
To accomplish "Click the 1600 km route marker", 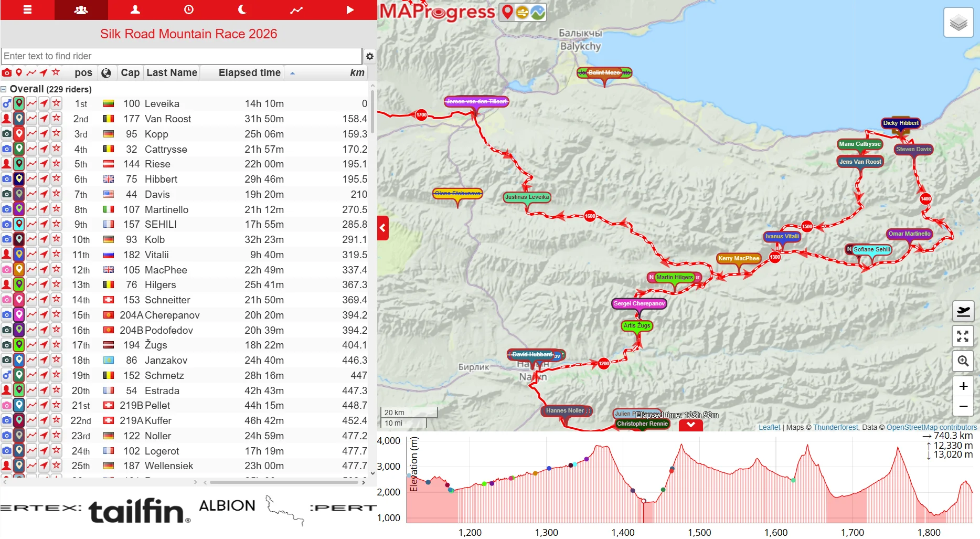I will click(590, 216).
